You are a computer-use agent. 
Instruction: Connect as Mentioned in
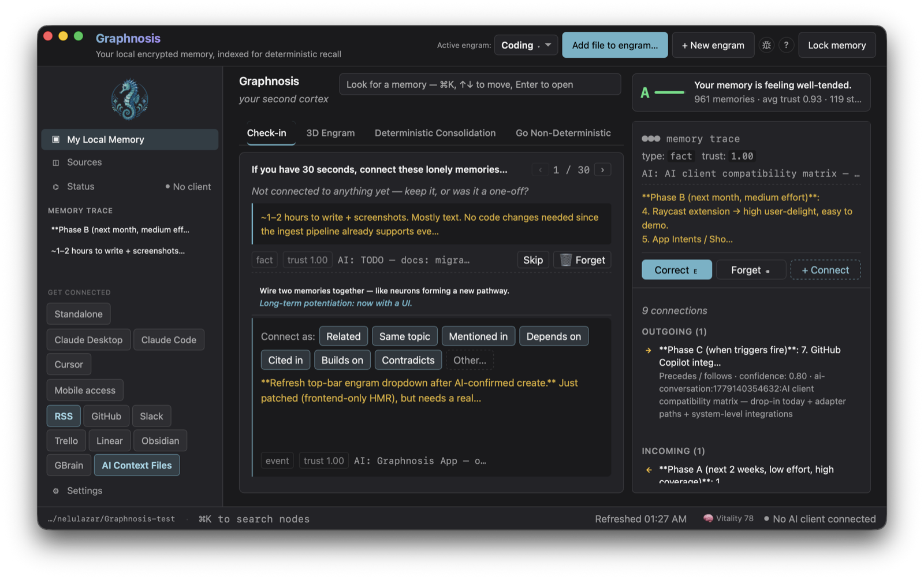[478, 336]
